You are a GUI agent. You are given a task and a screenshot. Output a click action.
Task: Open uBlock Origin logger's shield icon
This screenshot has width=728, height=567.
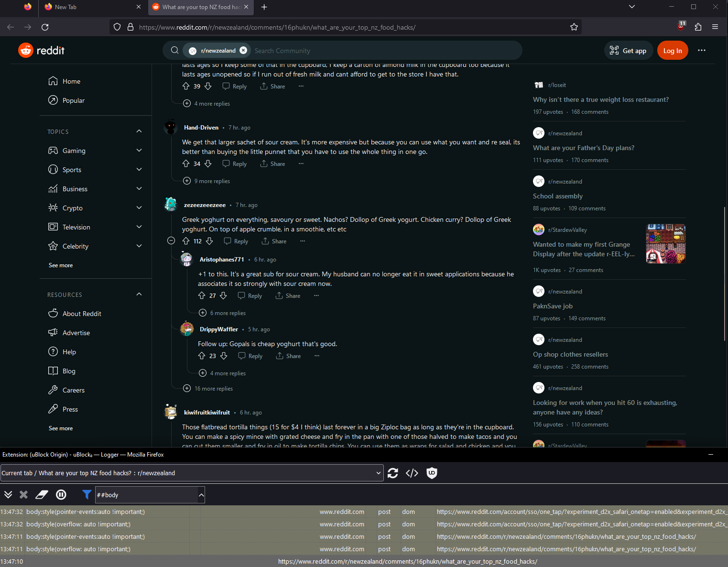(x=432, y=473)
